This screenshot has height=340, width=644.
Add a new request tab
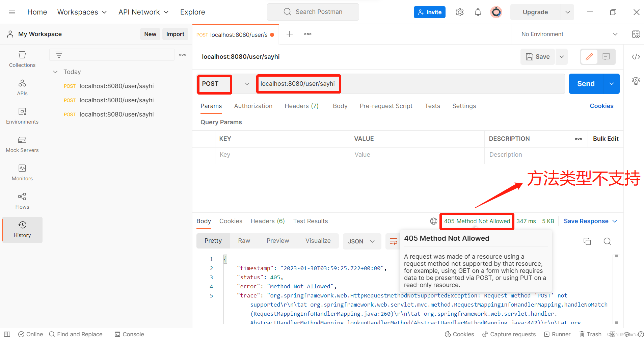coord(290,34)
